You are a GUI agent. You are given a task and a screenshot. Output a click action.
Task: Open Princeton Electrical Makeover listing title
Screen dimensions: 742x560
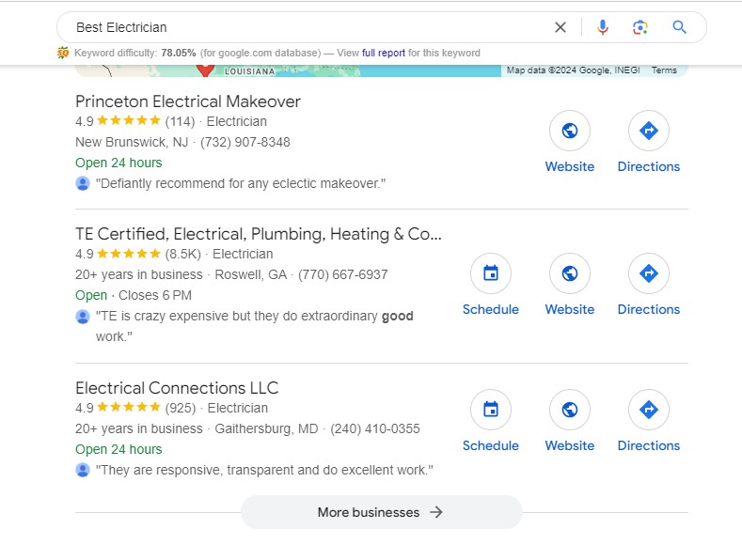tap(188, 101)
